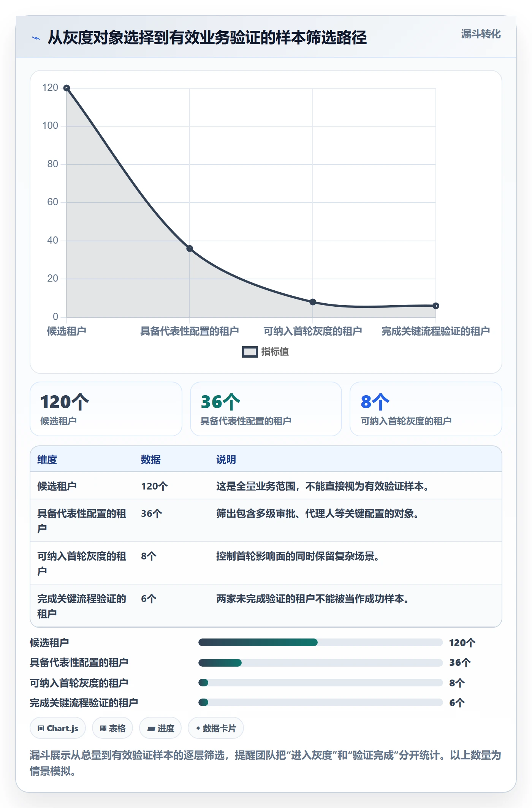Click the y-axis value 100
Screen dimensions: 532x808
point(50,126)
